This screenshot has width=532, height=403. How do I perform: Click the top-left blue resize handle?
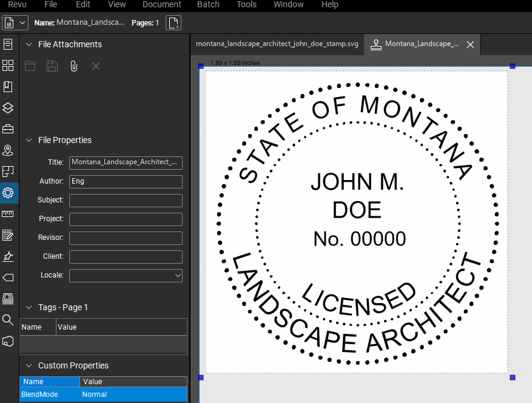pos(201,66)
